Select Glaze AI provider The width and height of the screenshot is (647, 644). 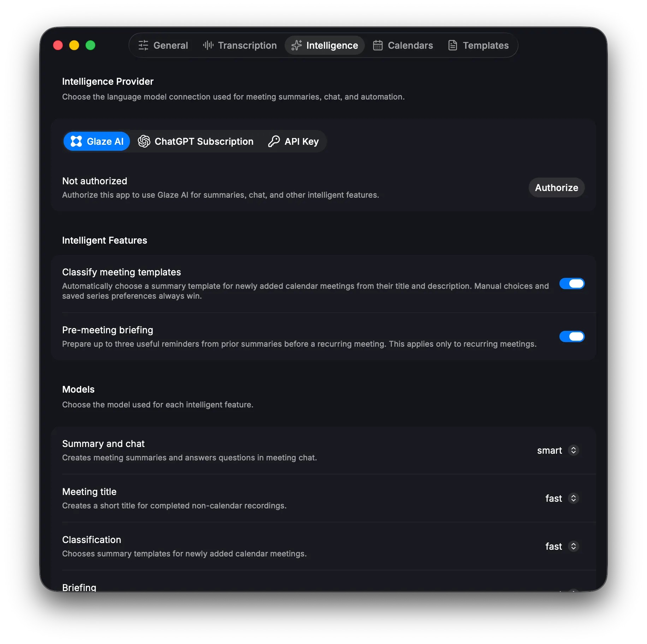click(97, 141)
